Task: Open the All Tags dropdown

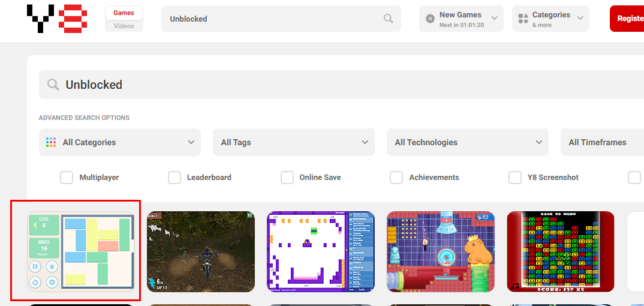Action: pyautogui.click(x=294, y=142)
